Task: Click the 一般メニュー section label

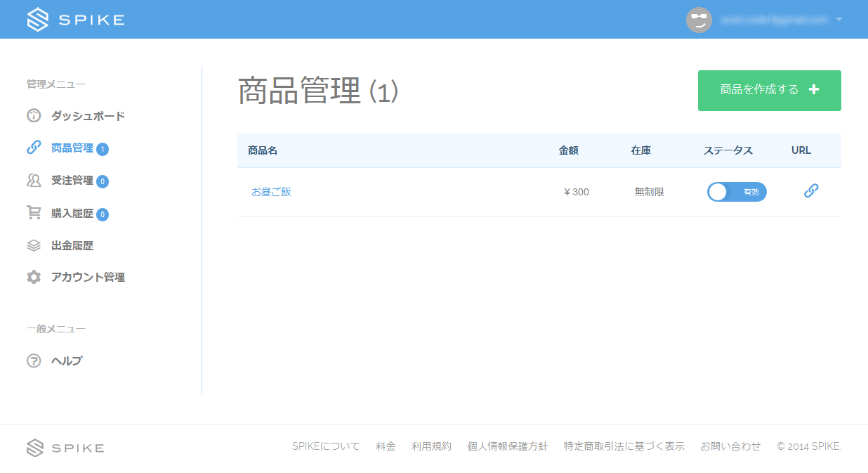Action: click(56, 329)
